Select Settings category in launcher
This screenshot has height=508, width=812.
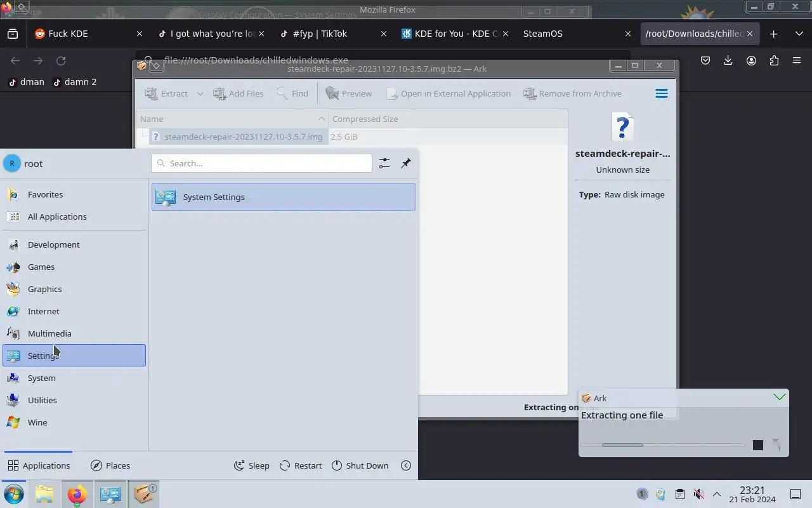74,356
